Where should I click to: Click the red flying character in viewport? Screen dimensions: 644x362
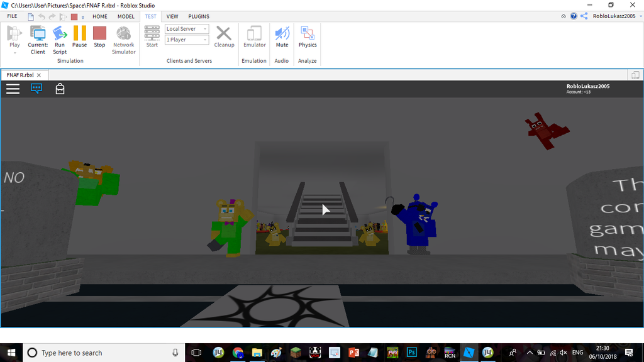pos(547,131)
